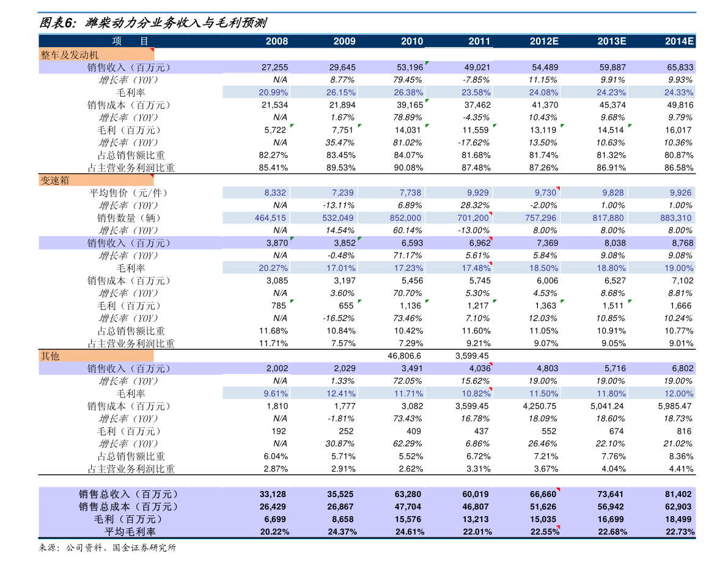Select the 销售总成本（百万元）row label
This screenshot has height=565, width=728.
(129, 507)
